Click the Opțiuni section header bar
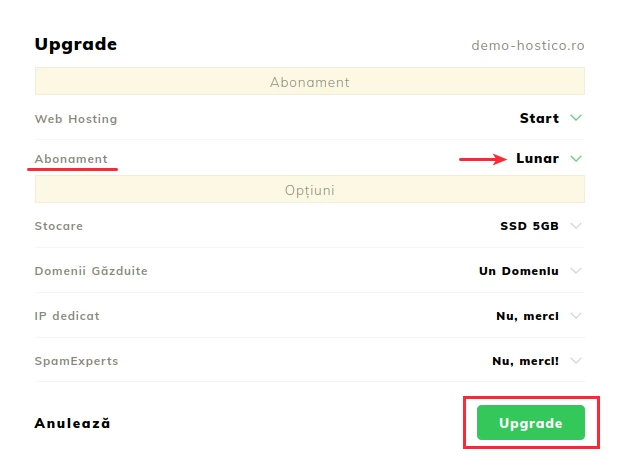Screen dimensions: 622x465 [310, 189]
